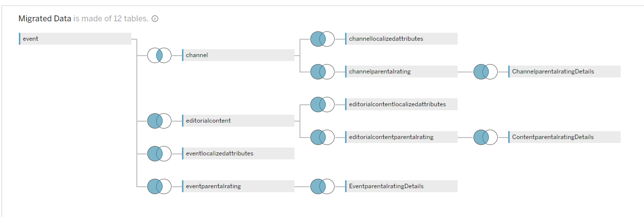This screenshot has height=217, width=644.
Task: Click the eventlocalizedattributes table
Action: (x=238, y=153)
